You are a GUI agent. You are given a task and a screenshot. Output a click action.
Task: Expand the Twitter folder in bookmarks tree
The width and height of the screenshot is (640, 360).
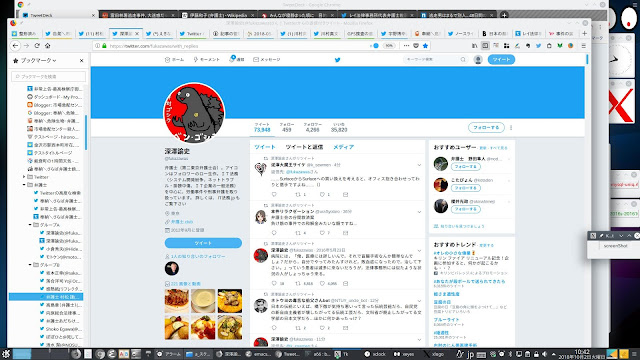point(24,177)
